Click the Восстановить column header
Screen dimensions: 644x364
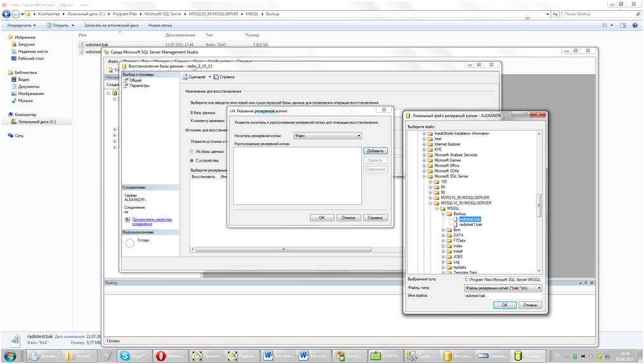click(x=203, y=177)
